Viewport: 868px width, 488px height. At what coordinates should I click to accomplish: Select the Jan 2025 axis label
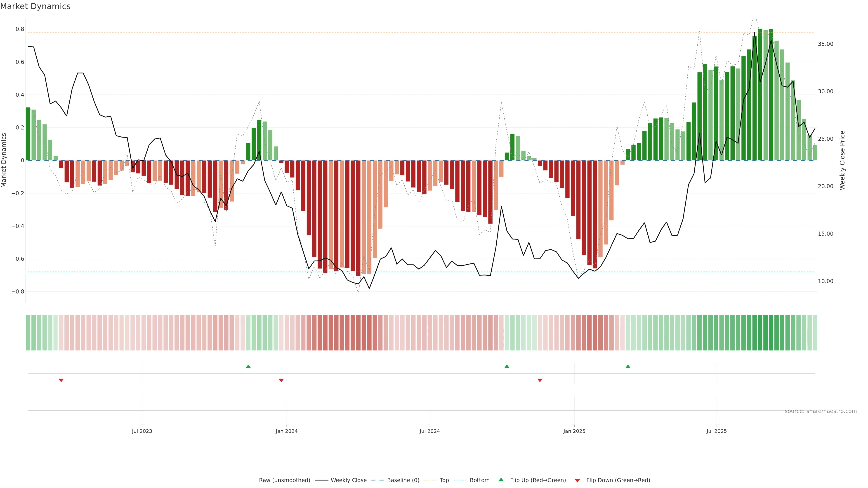(x=574, y=431)
